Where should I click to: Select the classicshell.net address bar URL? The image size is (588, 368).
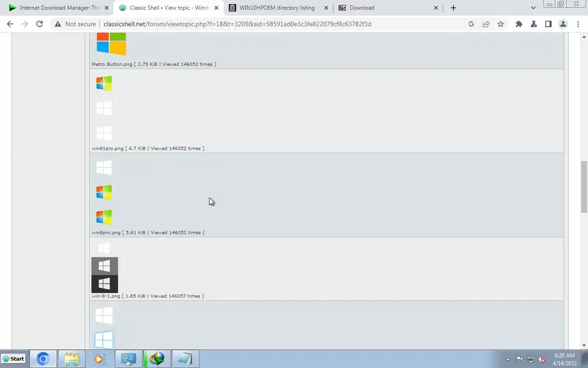pyautogui.click(x=237, y=24)
